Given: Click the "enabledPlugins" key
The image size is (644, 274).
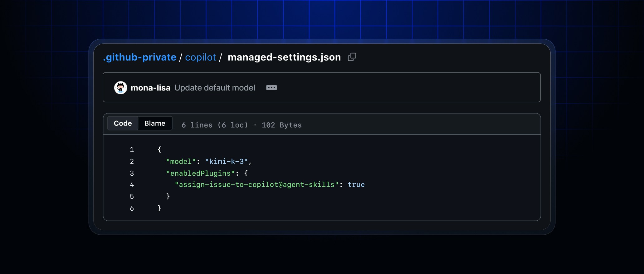Looking at the screenshot, I should 200,173.
